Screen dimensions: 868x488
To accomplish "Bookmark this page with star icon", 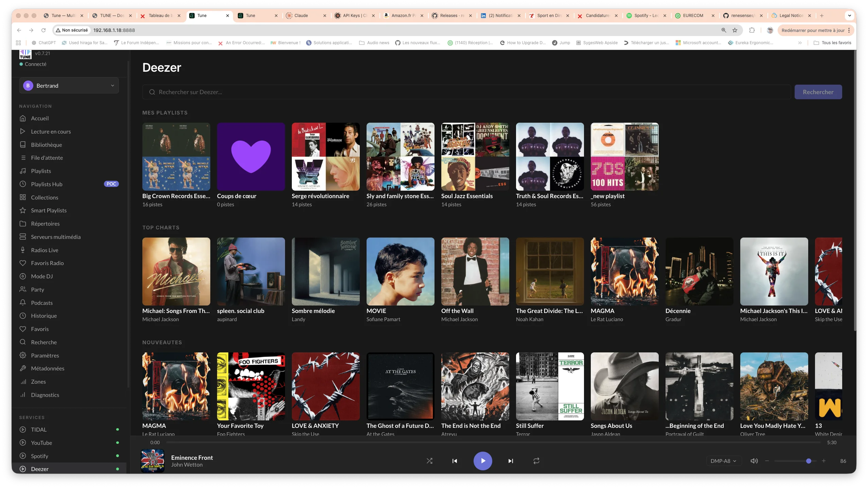I will (x=735, y=30).
